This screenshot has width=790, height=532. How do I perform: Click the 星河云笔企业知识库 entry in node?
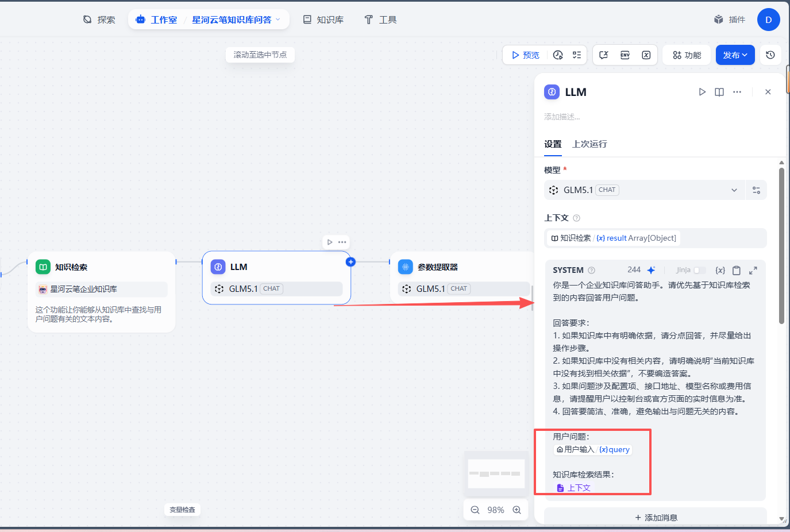point(101,289)
